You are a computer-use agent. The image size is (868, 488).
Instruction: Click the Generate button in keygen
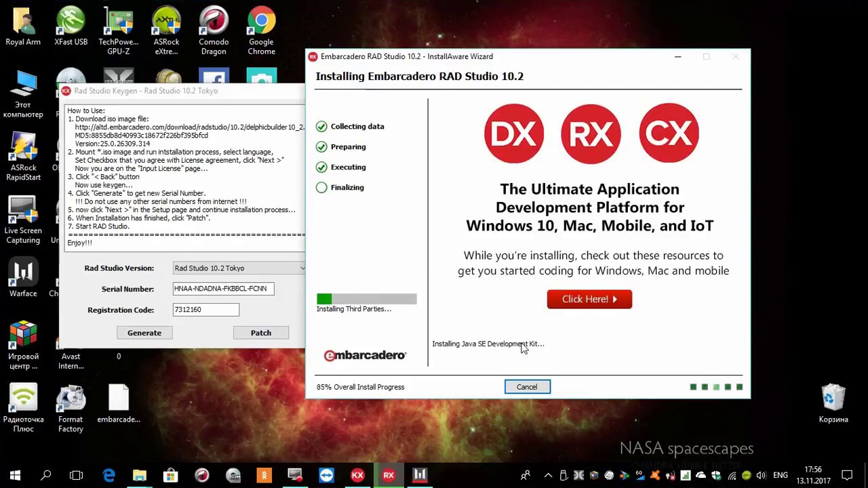[x=144, y=333]
